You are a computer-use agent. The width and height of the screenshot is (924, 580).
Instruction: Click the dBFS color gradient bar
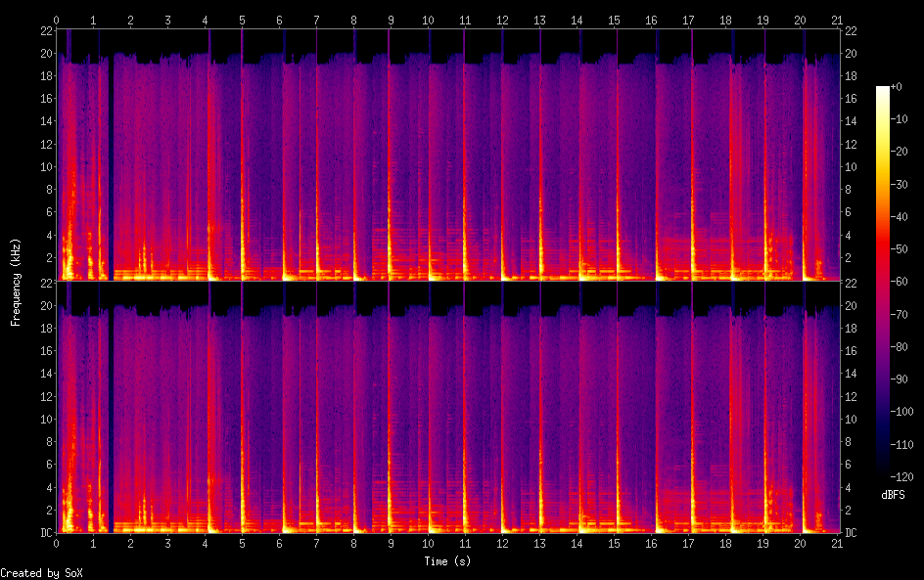click(882, 282)
